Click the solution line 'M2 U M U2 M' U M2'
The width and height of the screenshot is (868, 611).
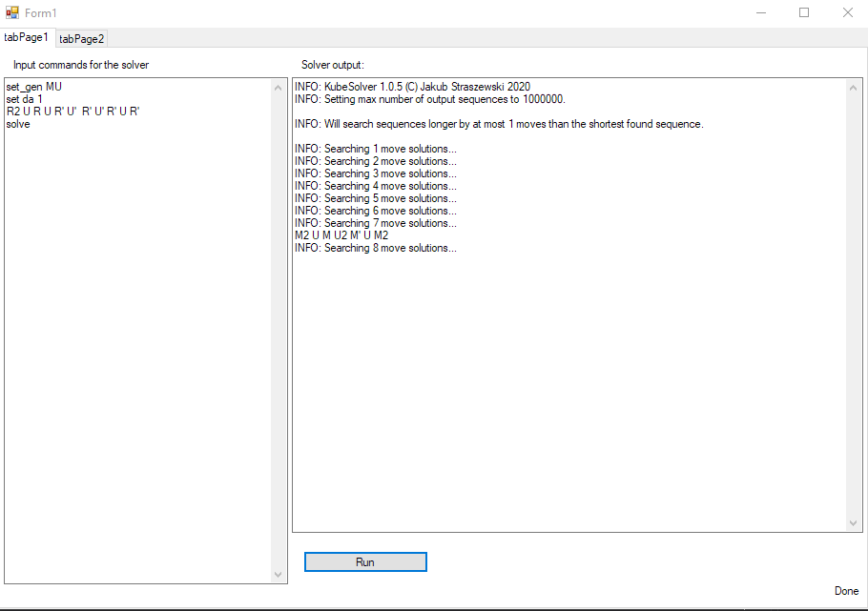tap(341, 235)
